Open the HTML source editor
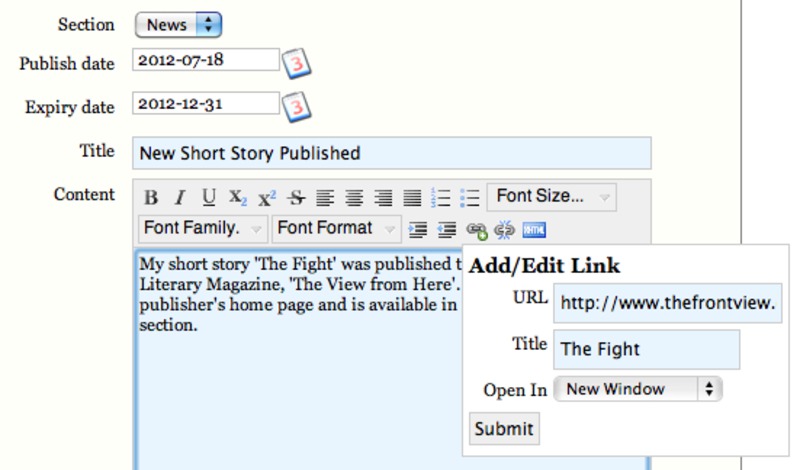Image resolution: width=800 pixels, height=470 pixels. coord(534,230)
